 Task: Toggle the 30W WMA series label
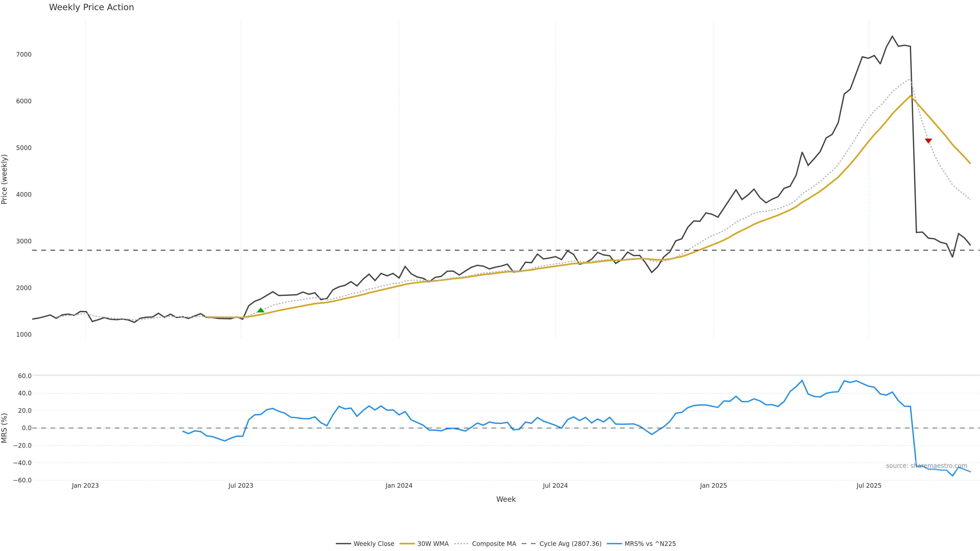[433, 544]
